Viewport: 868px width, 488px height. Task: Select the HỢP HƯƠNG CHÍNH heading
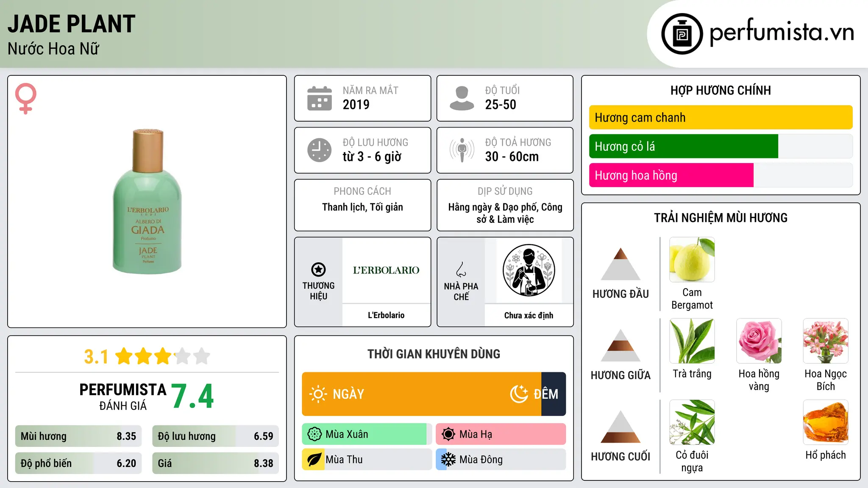point(721,90)
